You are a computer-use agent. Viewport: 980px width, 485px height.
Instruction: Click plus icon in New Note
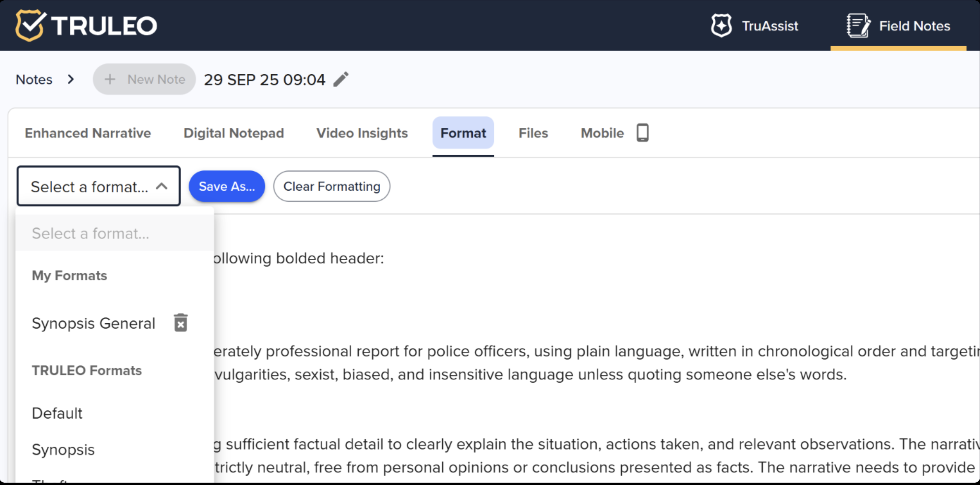(x=110, y=79)
